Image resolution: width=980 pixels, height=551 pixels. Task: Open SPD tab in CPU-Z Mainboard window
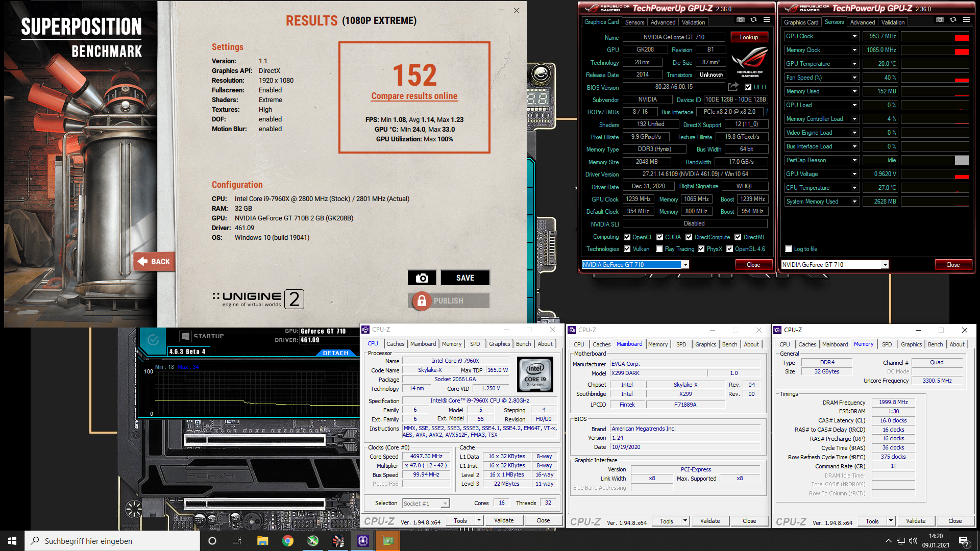pos(681,344)
